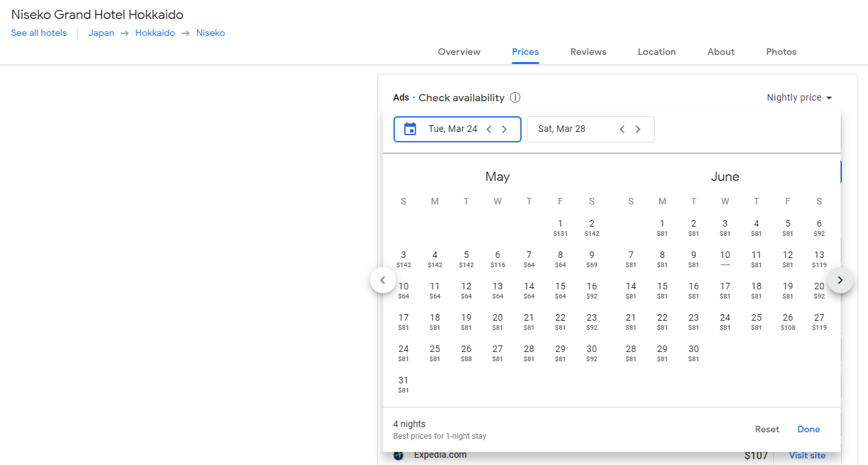Image resolution: width=868 pixels, height=465 pixels.
Task: Open the Reviews tab
Action: coord(588,52)
